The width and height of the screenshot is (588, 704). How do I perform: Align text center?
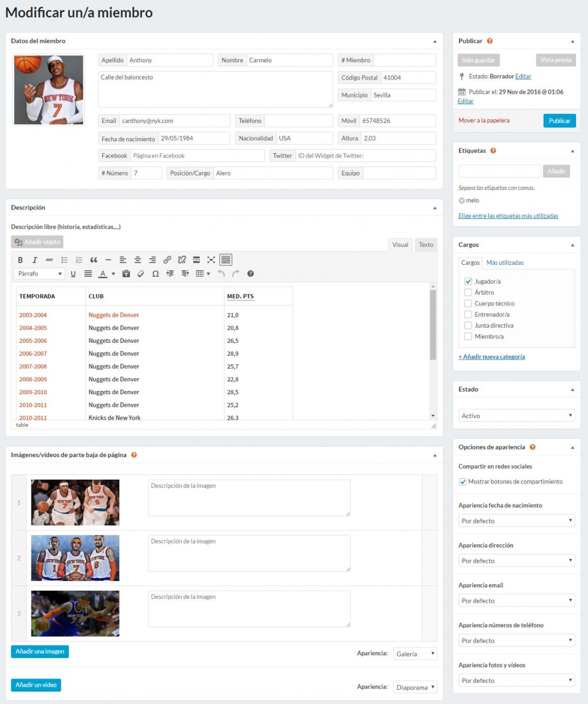point(138,260)
